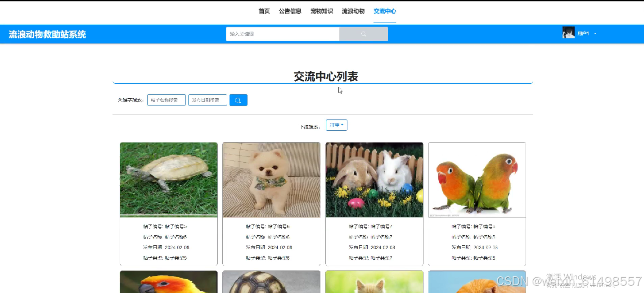644x293 pixels.
Task: Click the text 帖子类型8
Action: [x=484, y=258]
